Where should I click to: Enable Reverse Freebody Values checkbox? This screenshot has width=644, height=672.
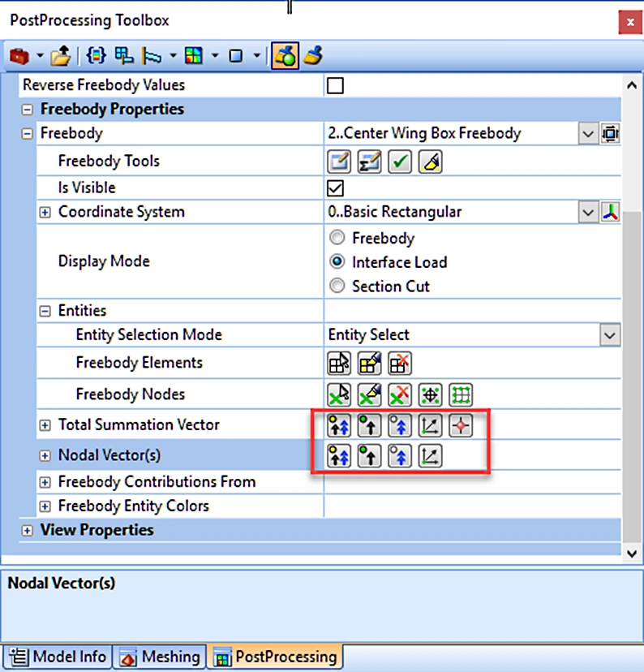(335, 85)
